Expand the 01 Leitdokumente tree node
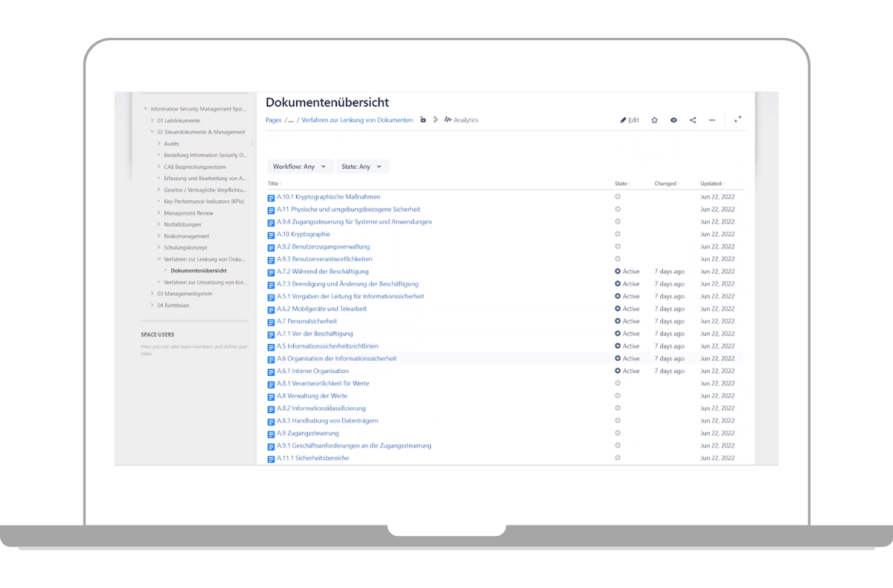This screenshot has width=893, height=588. (x=152, y=121)
